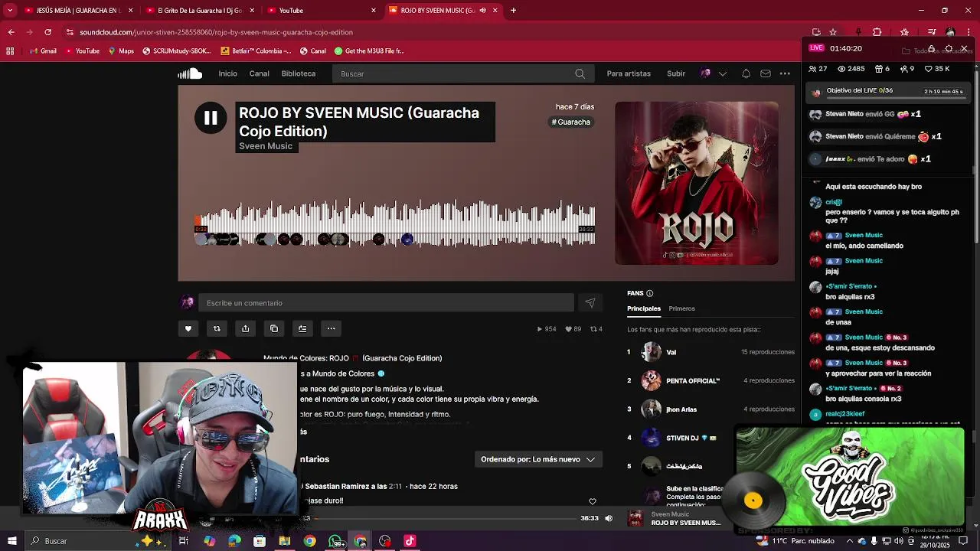Switch to El Grito De La Guaracha tab
Screen dimensions: 980x551
click(201, 11)
